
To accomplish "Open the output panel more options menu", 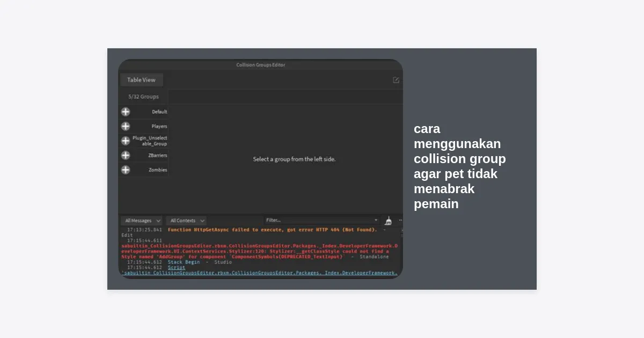I will click(400, 221).
